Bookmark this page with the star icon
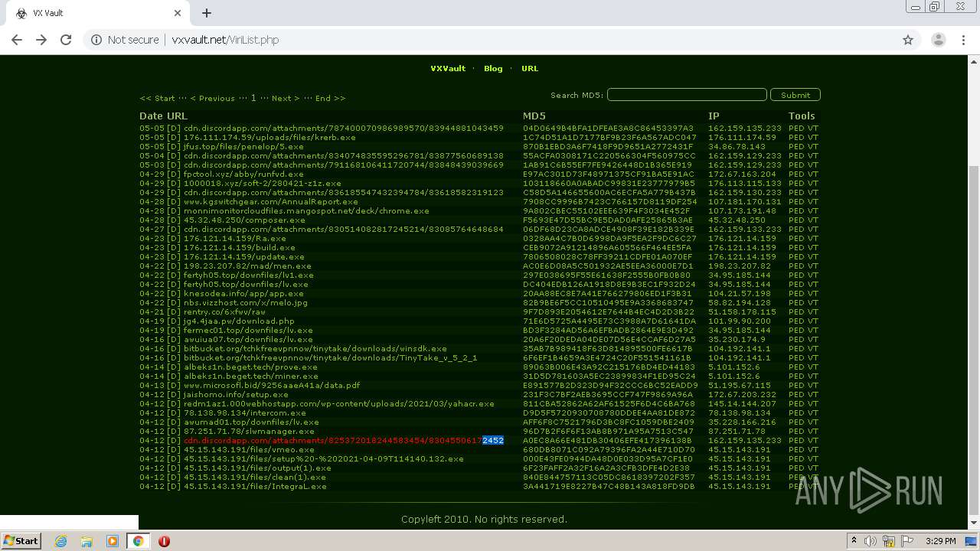The image size is (980, 551). (x=908, y=40)
